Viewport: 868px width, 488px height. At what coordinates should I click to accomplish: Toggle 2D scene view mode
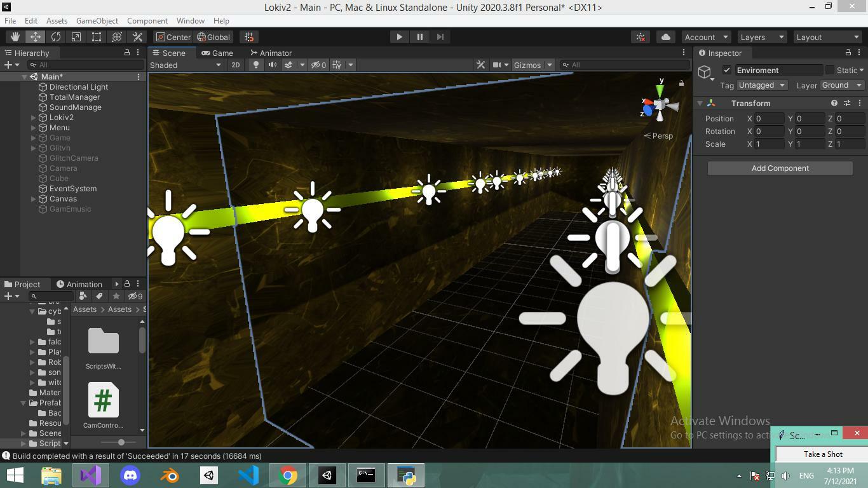(236, 65)
